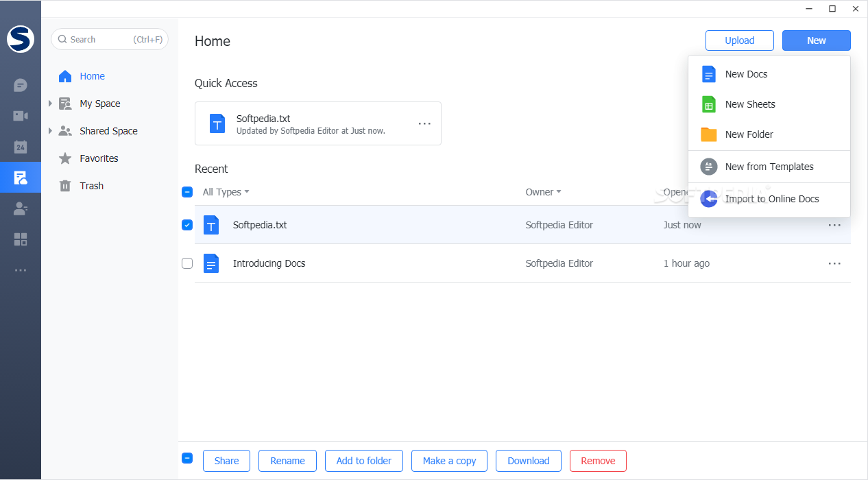Viewport: 868px width, 480px height.
Task: Open the video meeting sidebar icon
Action: click(x=21, y=116)
